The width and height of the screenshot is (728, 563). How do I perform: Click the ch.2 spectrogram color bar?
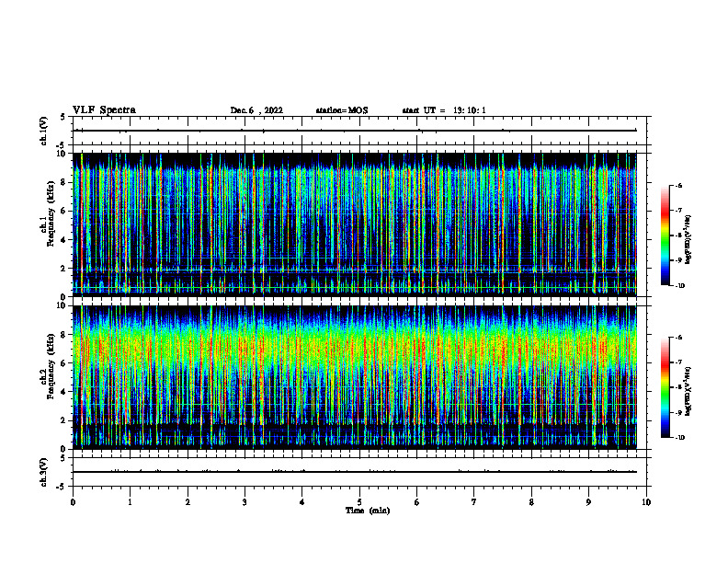point(665,387)
